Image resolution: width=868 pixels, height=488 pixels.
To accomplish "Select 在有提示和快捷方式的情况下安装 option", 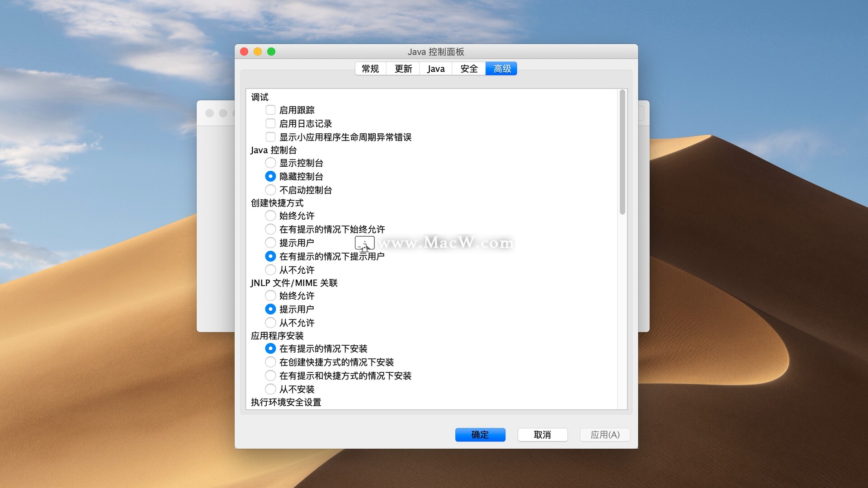I will click(x=270, y=375).
